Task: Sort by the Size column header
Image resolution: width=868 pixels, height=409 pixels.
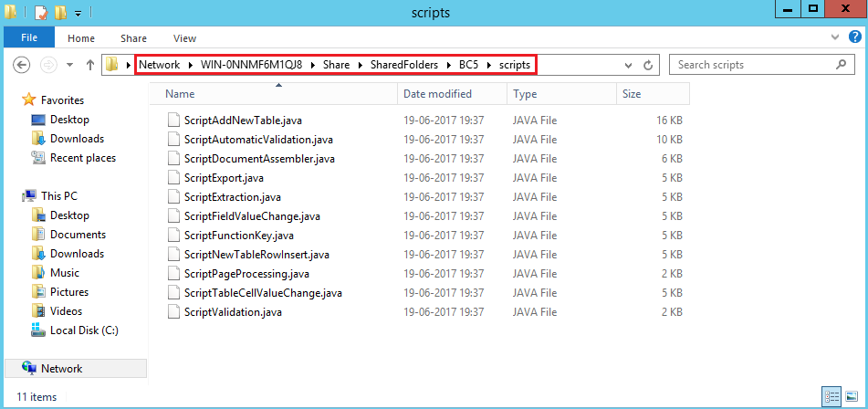Action: coord(653,93)
